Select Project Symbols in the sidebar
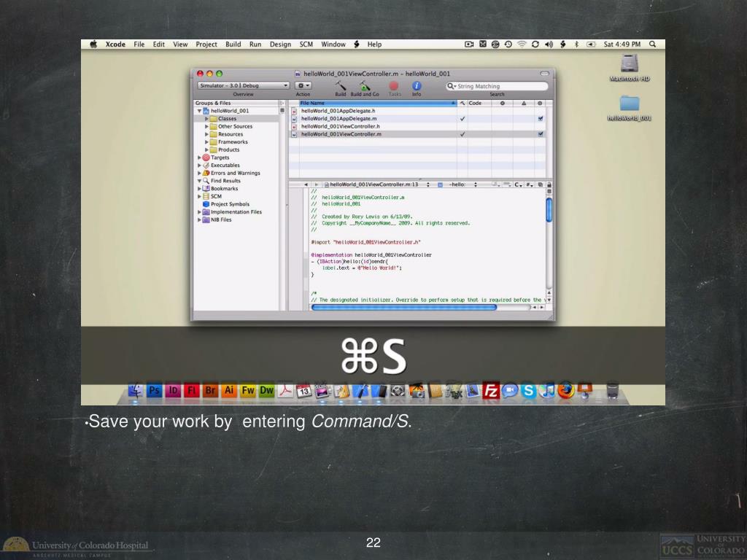Image resolution: width=747 pixels, height=560 pixels. [x=230, y=204]
